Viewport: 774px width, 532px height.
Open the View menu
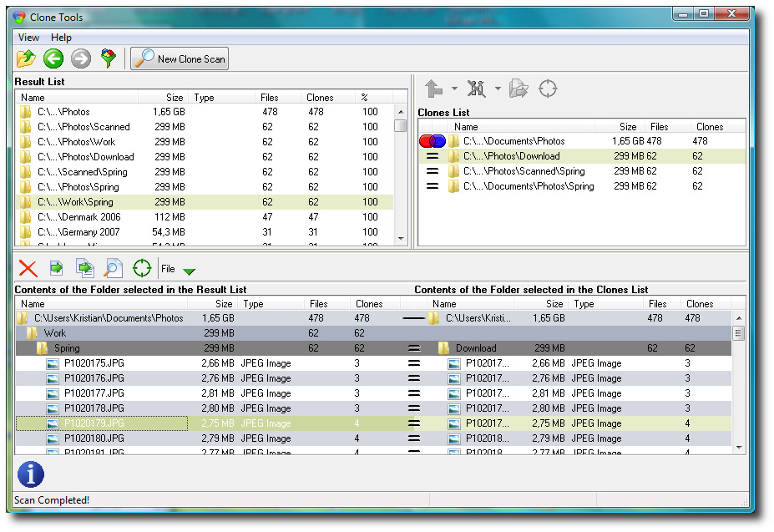pos(28,38)
